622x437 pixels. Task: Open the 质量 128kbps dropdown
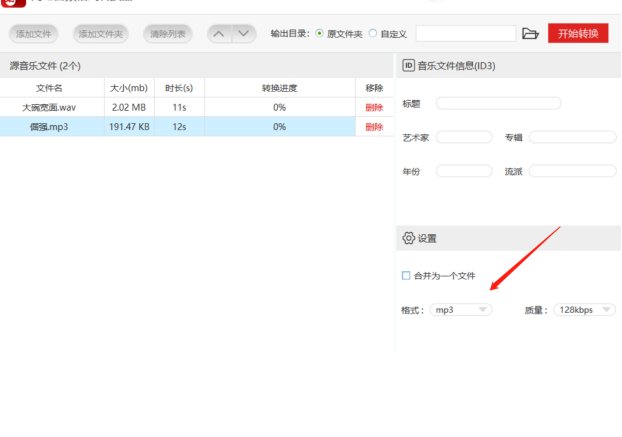[585, 310]
